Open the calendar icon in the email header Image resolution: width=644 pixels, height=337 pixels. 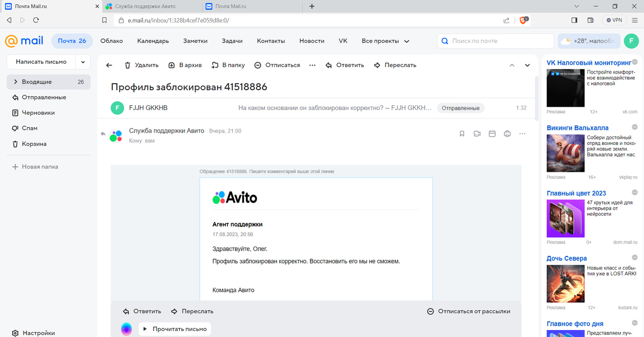pyautogui.click(x=492, y=134)
